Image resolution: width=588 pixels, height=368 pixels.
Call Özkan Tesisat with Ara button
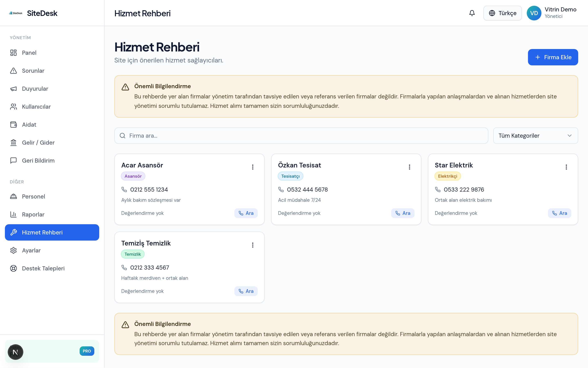click(403, 213)
